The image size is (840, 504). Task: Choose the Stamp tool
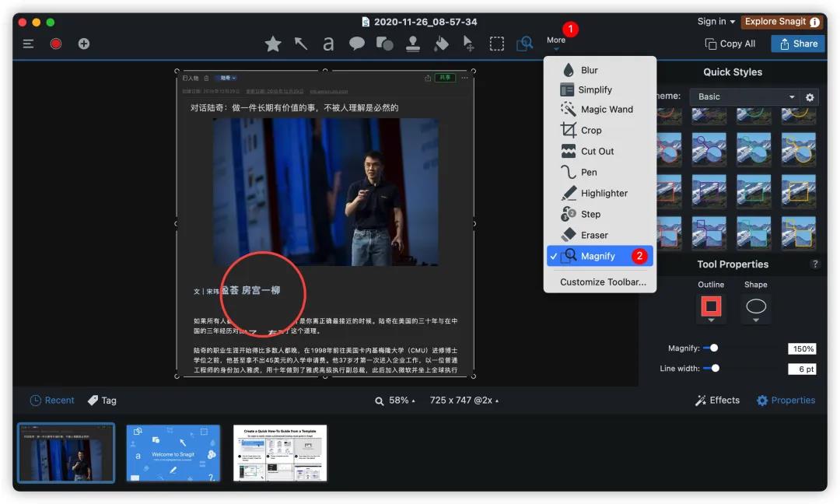(x=412, y=44)
